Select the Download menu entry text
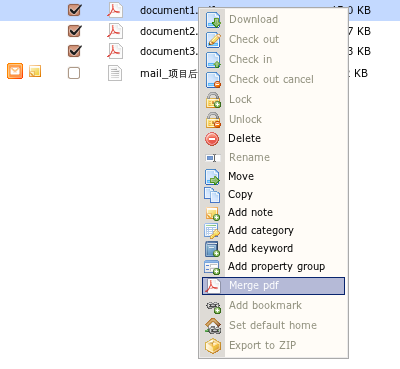Screen dimensions: 400x369 point(253,19)
